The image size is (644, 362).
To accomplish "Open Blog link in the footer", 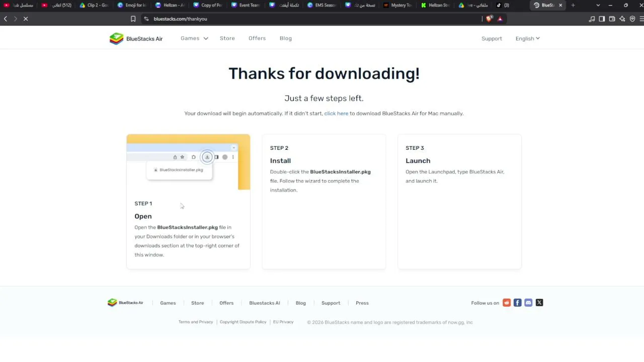I will [301, 303].
